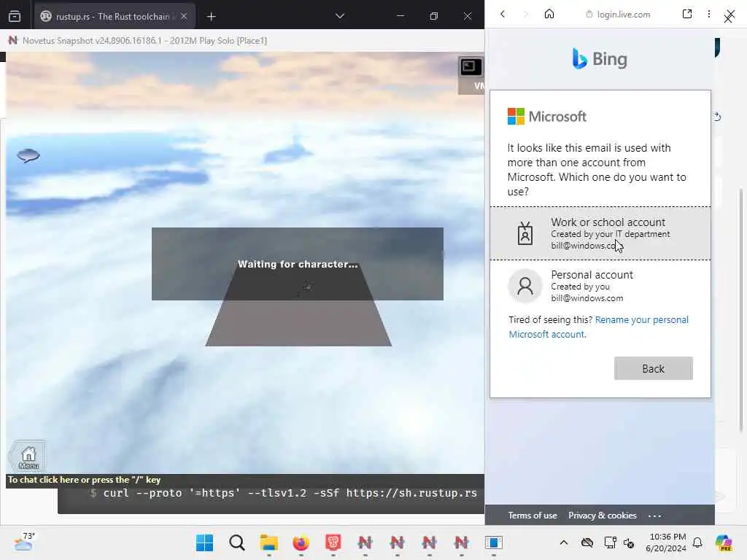Open the clock showing 10:36 PM
This screenshot has height=560, width=747.
[666, 542]
